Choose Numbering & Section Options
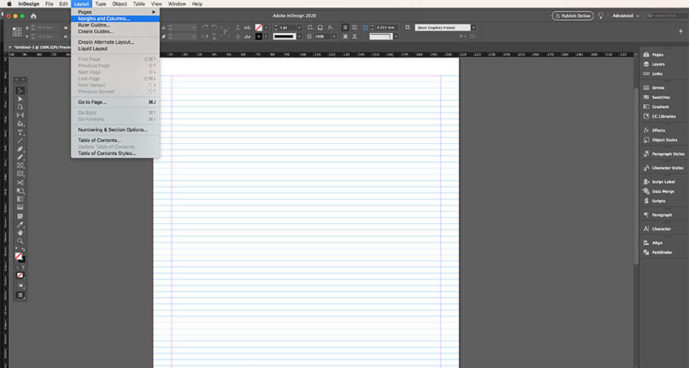The image size is (689, 368). pos(115,130)
